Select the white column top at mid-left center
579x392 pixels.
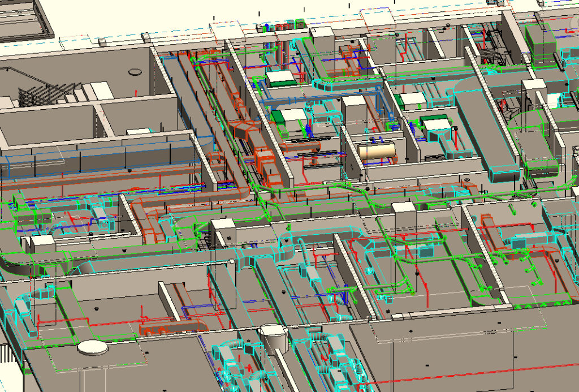(223, 230)
